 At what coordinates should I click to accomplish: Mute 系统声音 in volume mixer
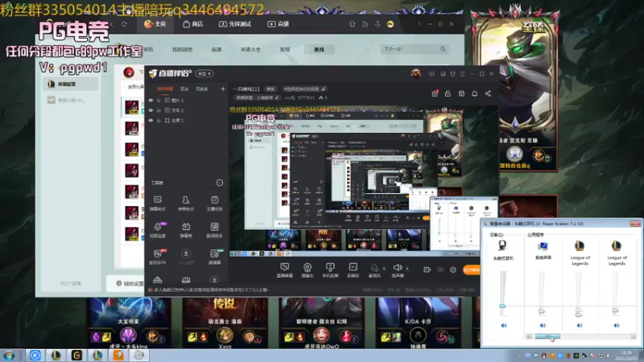[543, 326]
